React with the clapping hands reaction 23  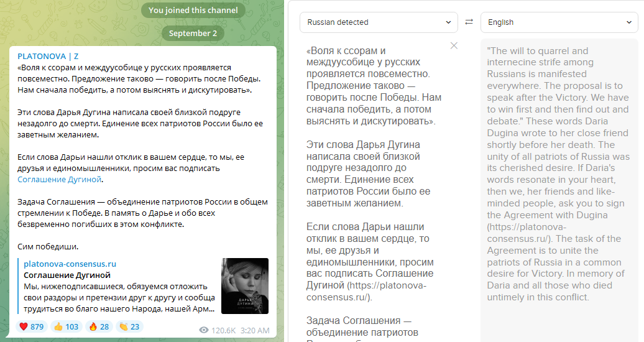[x=129, y=327]
